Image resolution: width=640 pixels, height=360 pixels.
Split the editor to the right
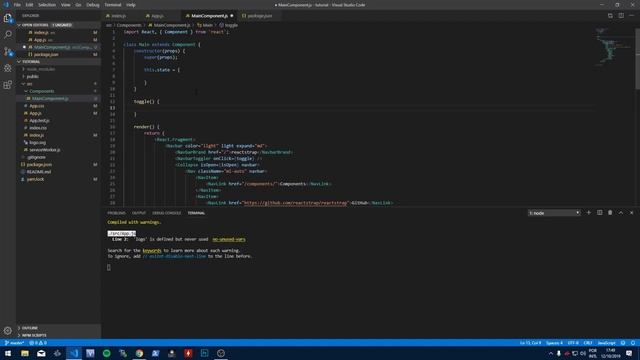[x=621, y=16]
